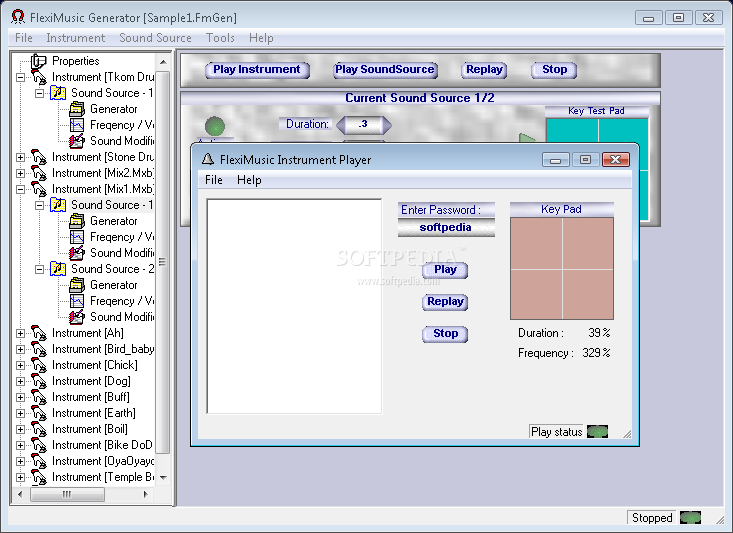Click Stop in the Generator toolbar

(x=554, y=70)
